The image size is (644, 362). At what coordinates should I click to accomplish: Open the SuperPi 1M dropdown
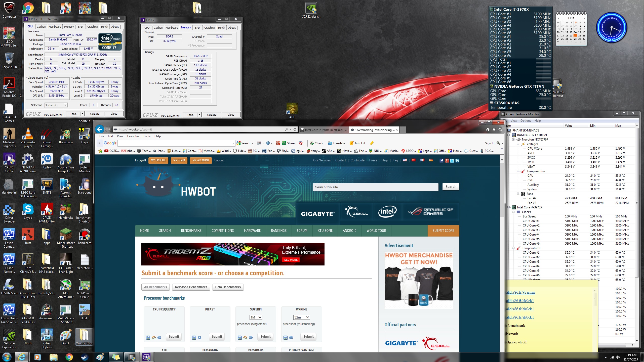(256, 317)
